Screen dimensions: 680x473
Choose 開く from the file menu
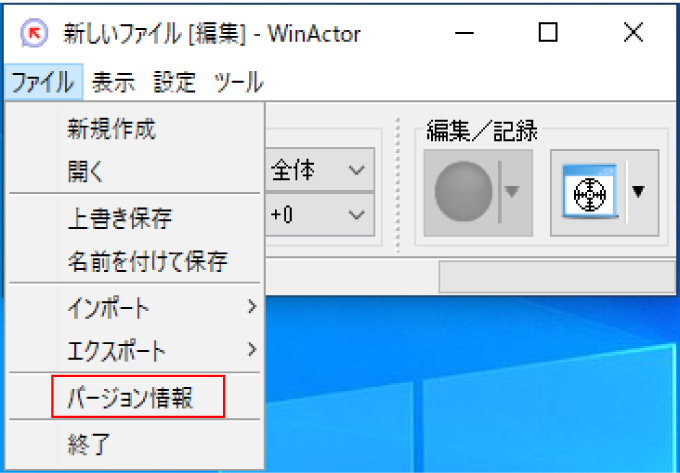coord(134,173)
